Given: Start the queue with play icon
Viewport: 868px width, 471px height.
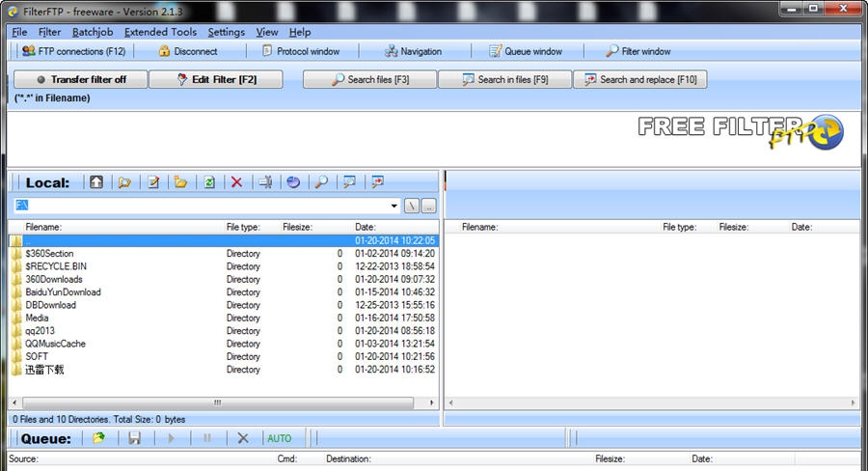Looking at the screenshot, I should [171, 438].
